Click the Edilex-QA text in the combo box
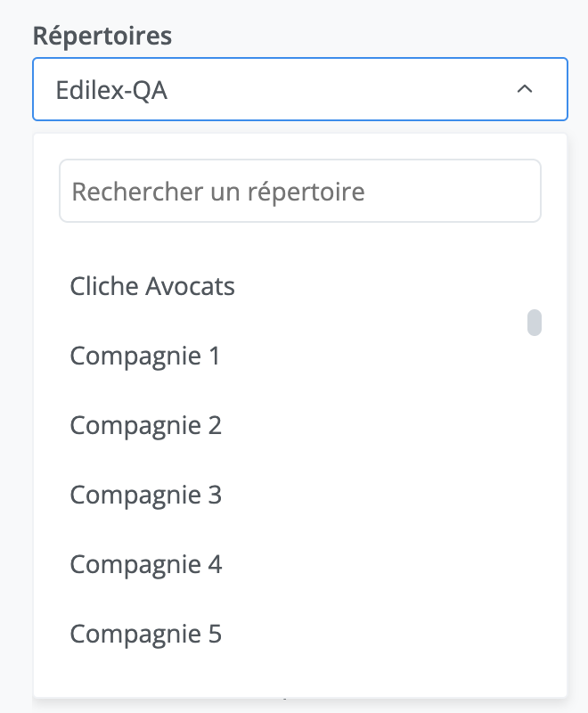Viewport: 588px width, 713px height. point(111,90)
